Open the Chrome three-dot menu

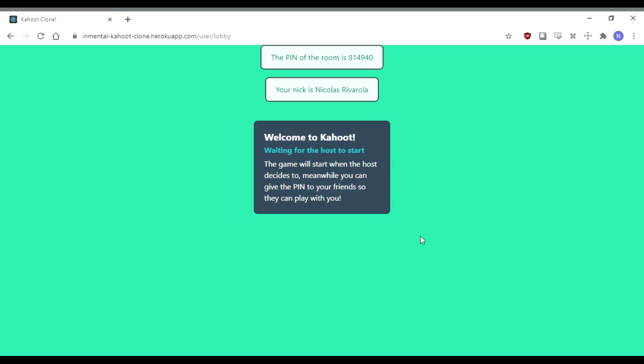(x=634, y=36)
